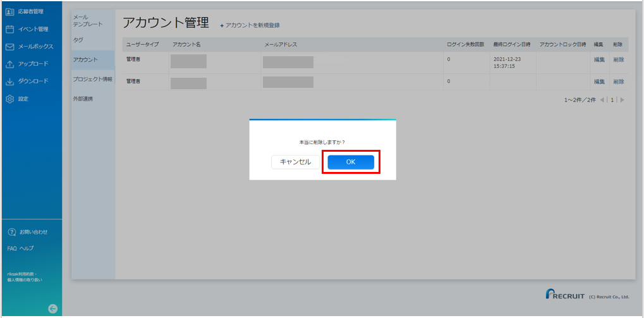
Task: Click the question mark icon for お問い合わせ
Action: point(11,232)
